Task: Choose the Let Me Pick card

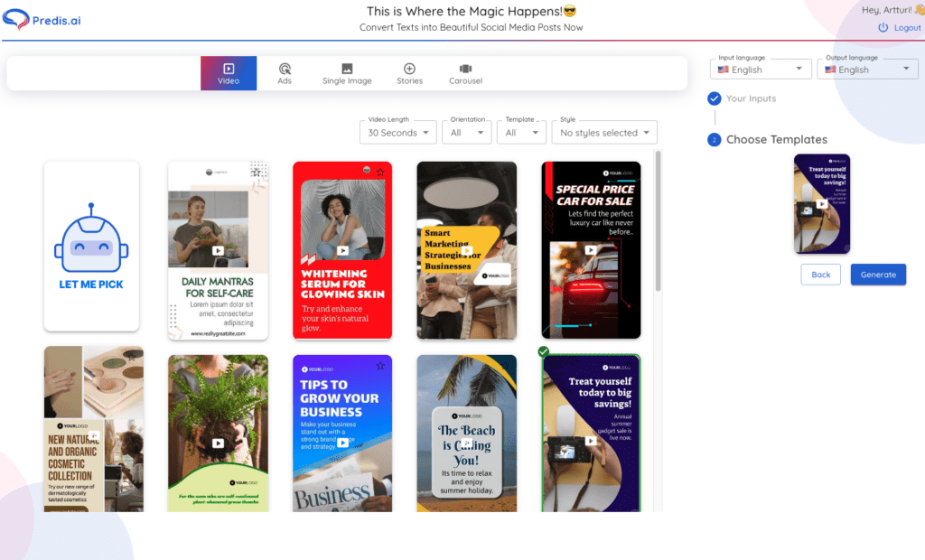Action: pyautogui.click(x=91, y=246)
